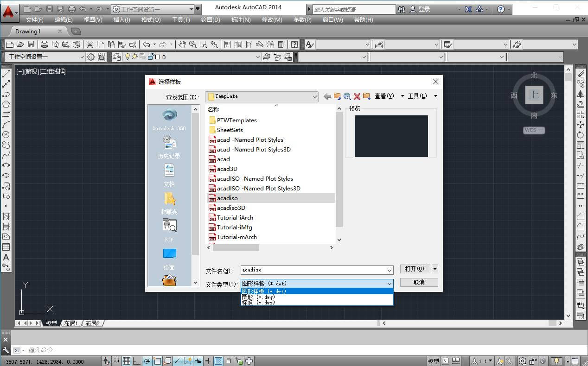Click the Autodesk Exchange X icon
The height and width of the screenshot is (366, 588).
(x=469, y=9)
